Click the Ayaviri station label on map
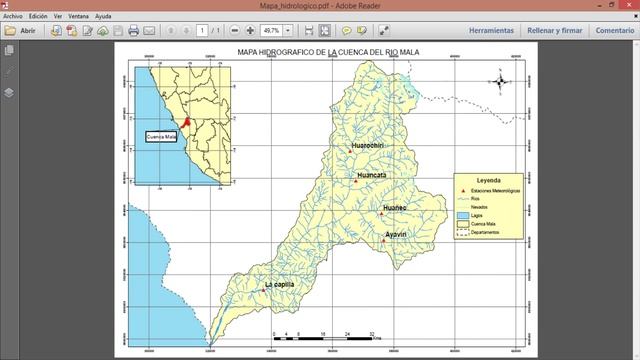Screen dimensions: 640x360 click(396, 234)
